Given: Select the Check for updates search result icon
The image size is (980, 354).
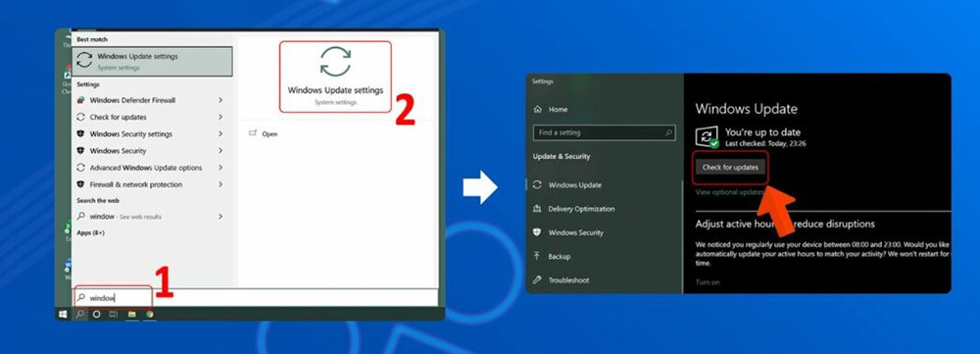Looking at the screenshot, I should tap(80, 117).
